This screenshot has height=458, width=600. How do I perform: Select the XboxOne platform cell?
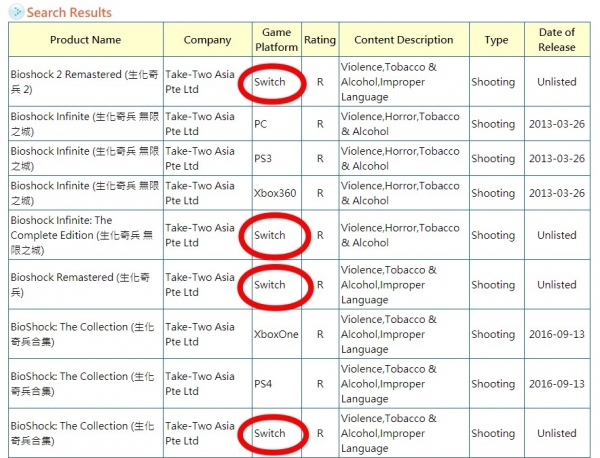(x=276, y=334)
